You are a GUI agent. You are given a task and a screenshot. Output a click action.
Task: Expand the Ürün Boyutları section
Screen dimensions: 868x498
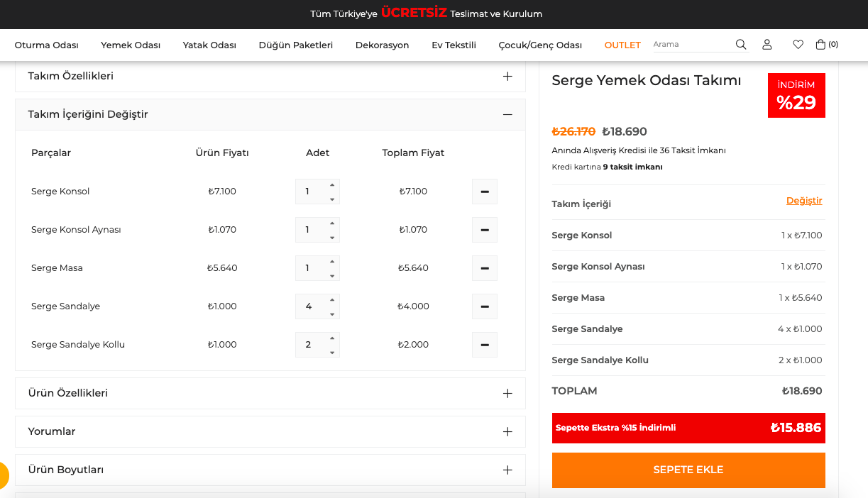(270, 470)
